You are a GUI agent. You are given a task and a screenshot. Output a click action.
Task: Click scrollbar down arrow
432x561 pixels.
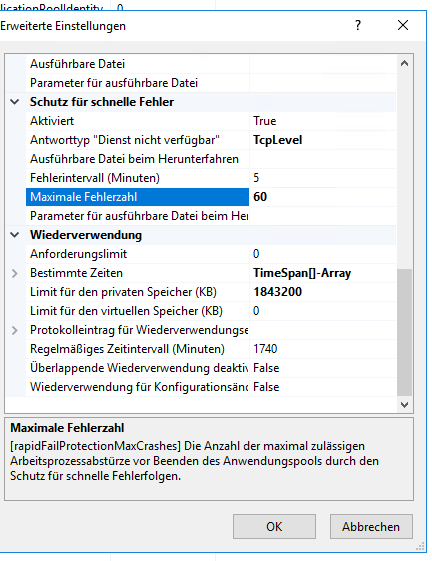point(404,405)
